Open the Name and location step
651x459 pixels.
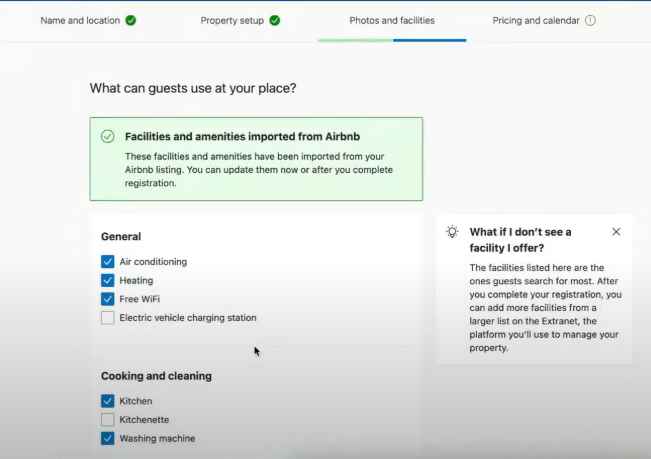(x=80, y=20)
